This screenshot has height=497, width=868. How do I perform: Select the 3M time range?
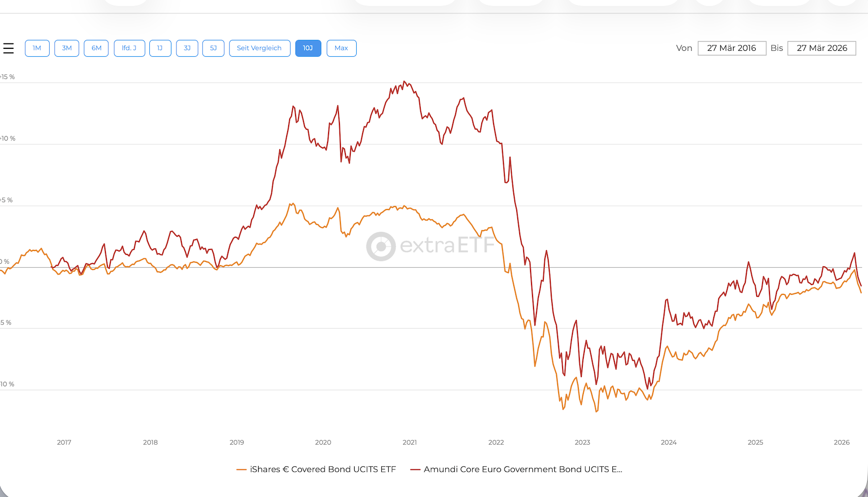[x=67, y=48]
